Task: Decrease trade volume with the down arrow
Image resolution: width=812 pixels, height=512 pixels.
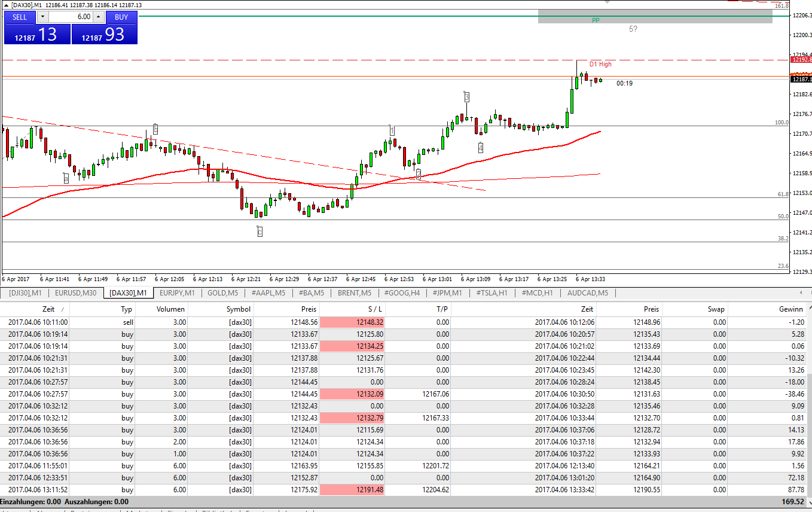Action: tap(42, 17)
